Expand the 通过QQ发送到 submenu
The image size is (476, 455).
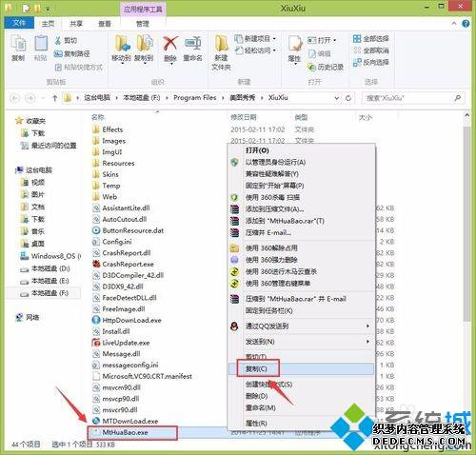coord(367,326)
